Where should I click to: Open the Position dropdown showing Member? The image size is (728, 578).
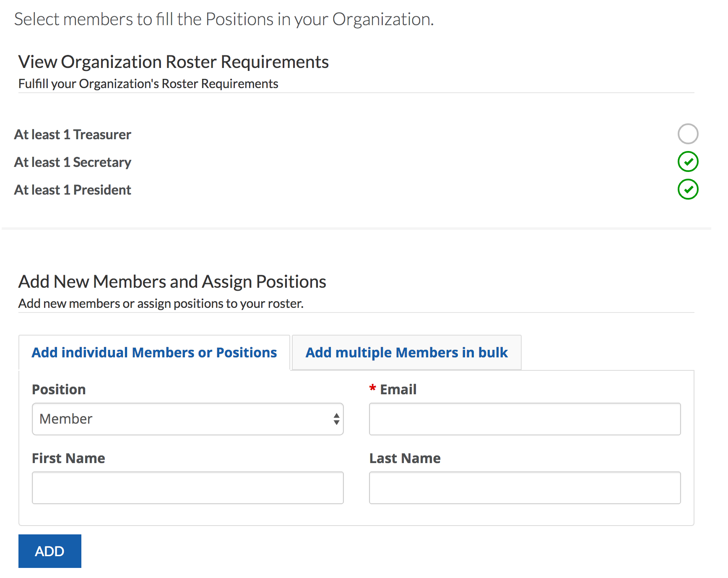[187, 419]
